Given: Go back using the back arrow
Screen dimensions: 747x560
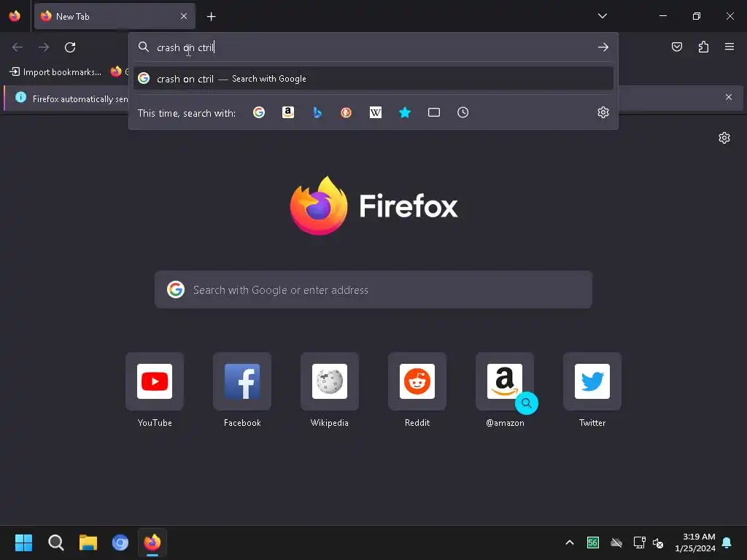Looking at the screenshot, I should point(18,47).
